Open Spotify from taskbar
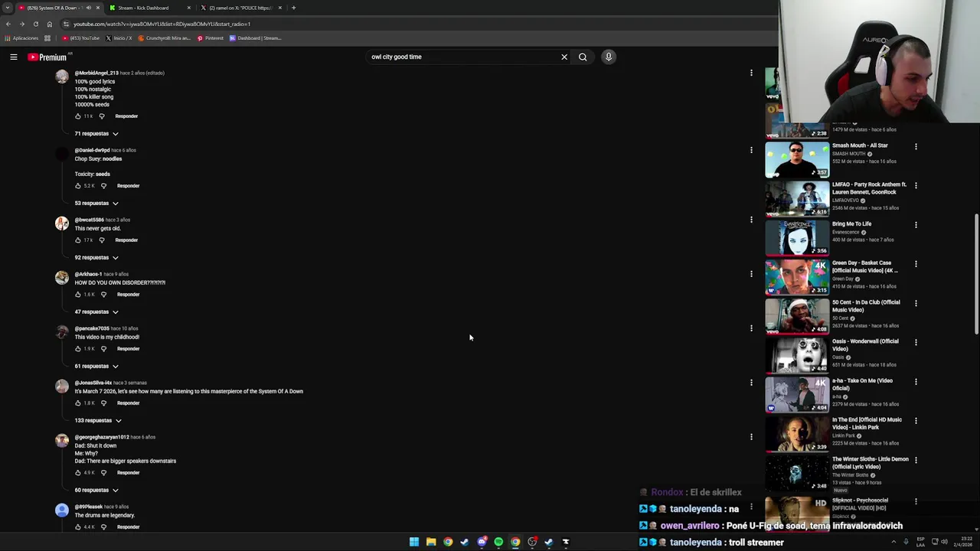 [x=498, y=542]
